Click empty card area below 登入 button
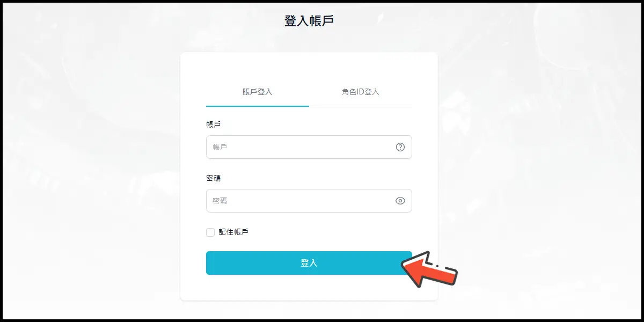This screenshot has height=322, width=644. pyautogui.click(x=309, y=288)
